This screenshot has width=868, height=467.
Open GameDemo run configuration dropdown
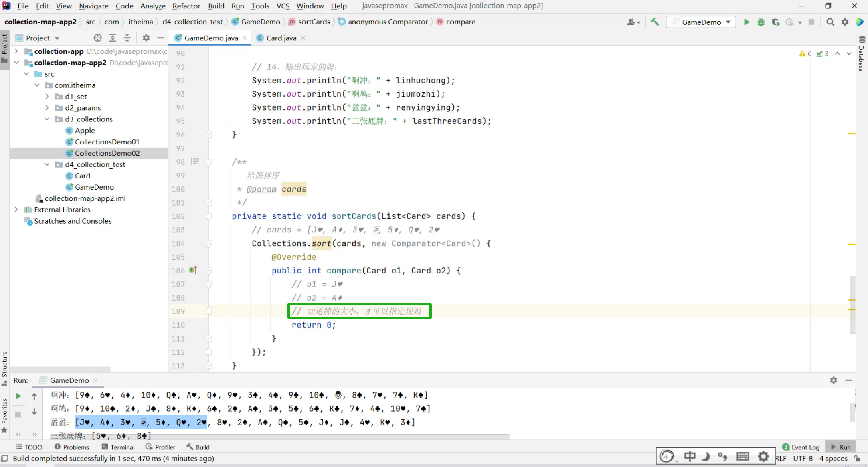click(701, 22)
